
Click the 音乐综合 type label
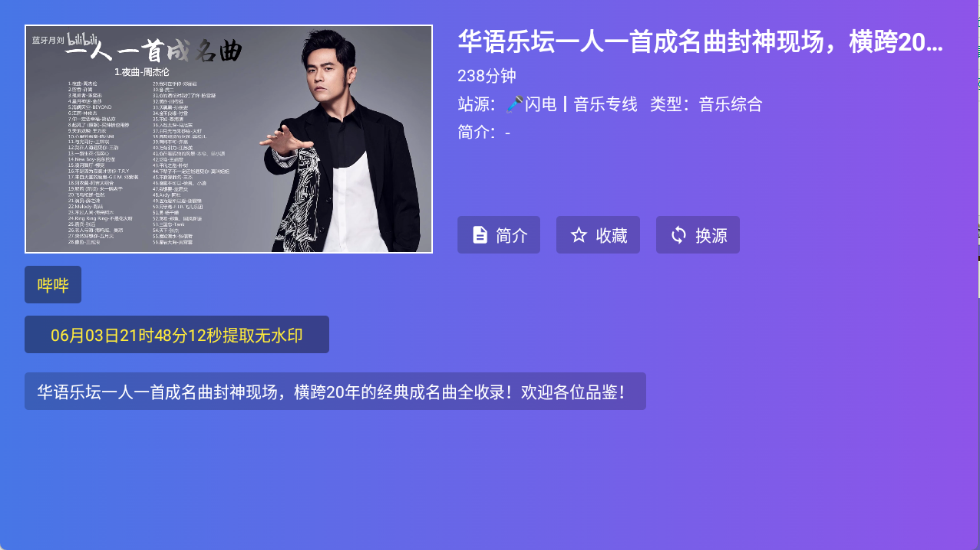tap(730, 104)
